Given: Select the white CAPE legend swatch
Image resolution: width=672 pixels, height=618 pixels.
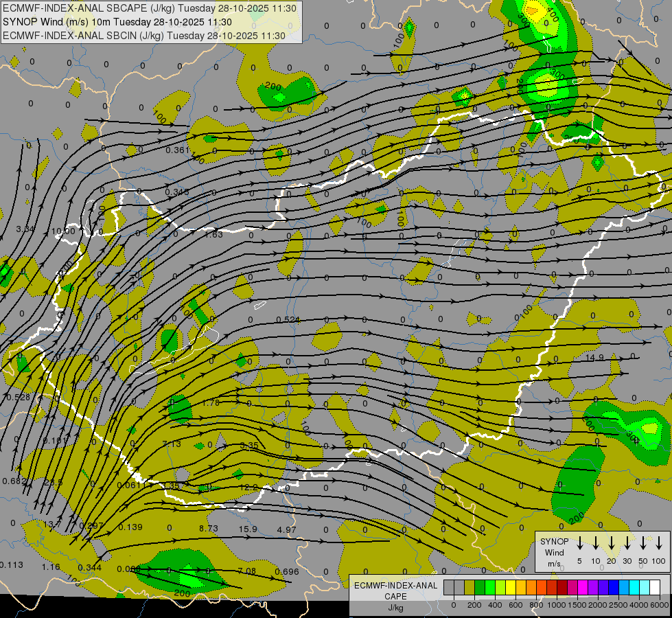Looking at the screenshot, I should pos(655,588).
